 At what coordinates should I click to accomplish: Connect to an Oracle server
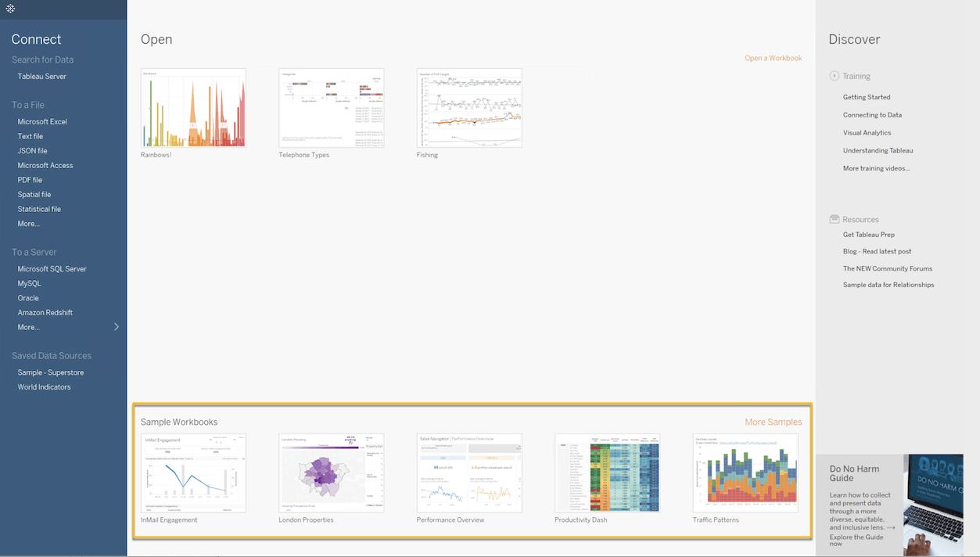(x=28, y=298)
